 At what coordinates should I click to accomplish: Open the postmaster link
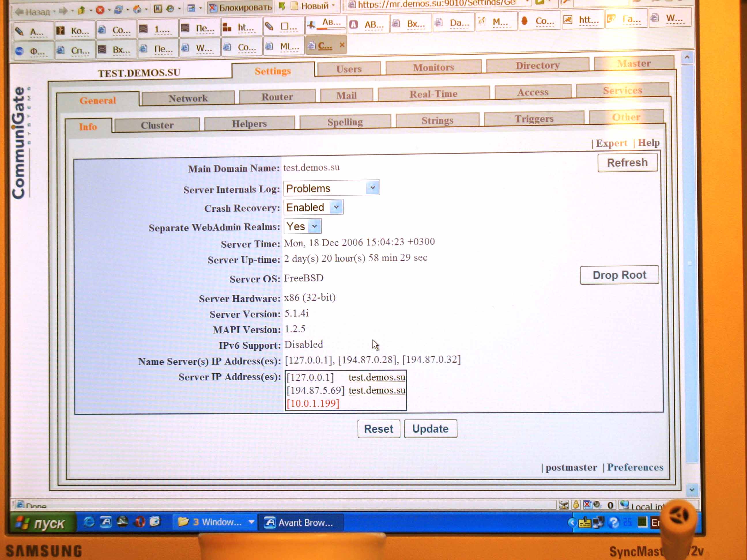pos(571,468)
